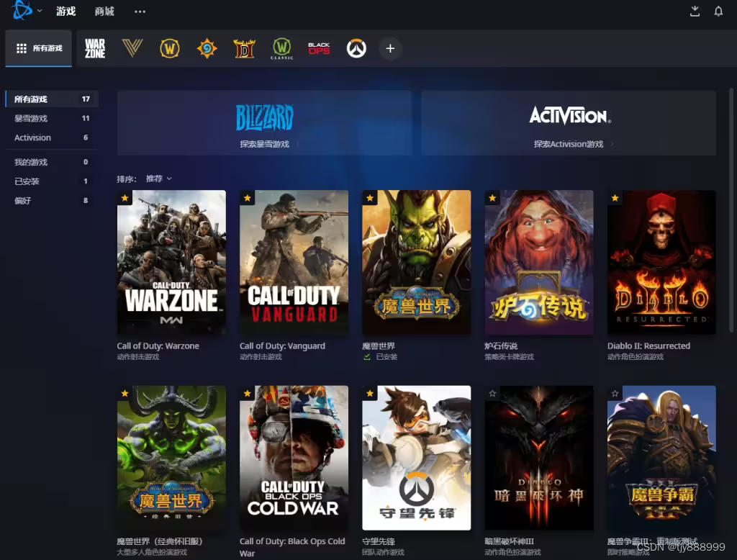
Task: Open 魔兽世界 经典怀旧服 cover art
Action: [x=171, y=458]
